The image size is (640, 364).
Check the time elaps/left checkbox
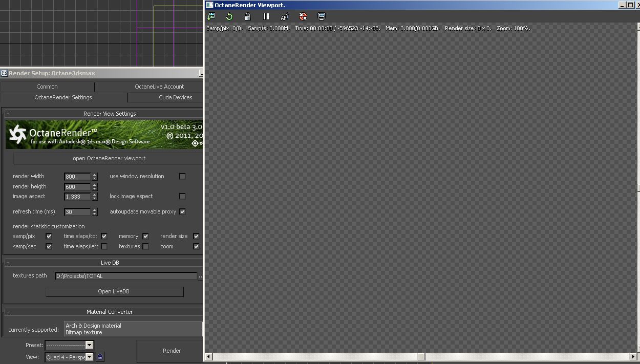104,246
